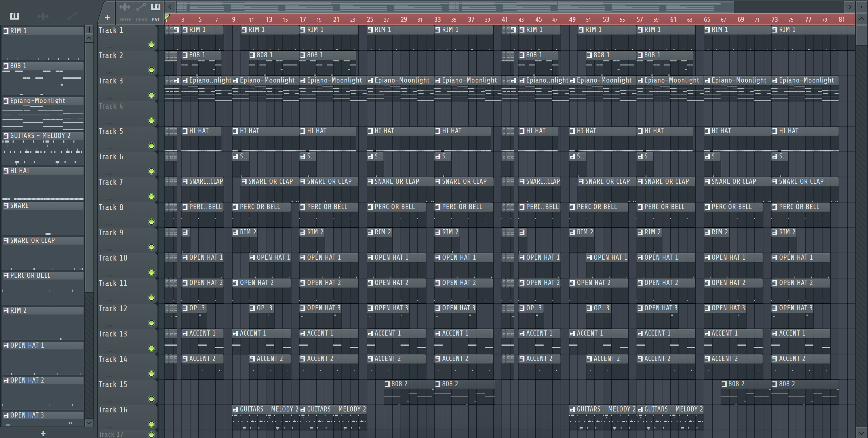Click the SNARE OR CLAP pattern icon in picker
868x438 pixels.
point(6,241)
